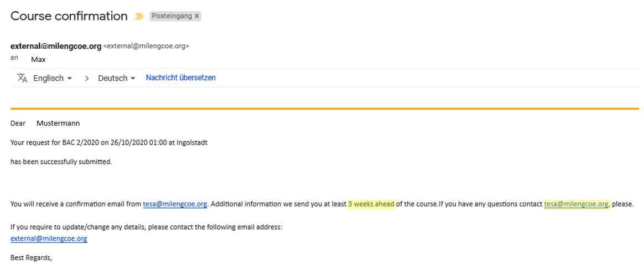Screen dimensions: 644x264
Task: Click the translate icon left of Englisch
Action: [22, 78]
